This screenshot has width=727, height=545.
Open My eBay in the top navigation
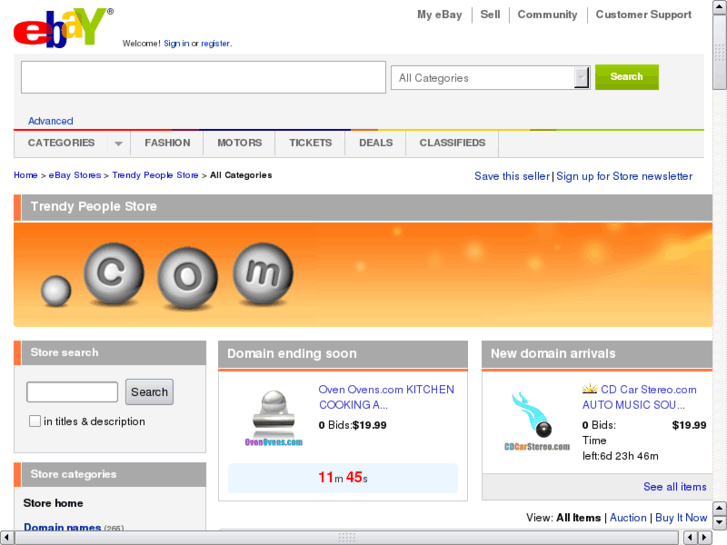(x=440, y=15)
